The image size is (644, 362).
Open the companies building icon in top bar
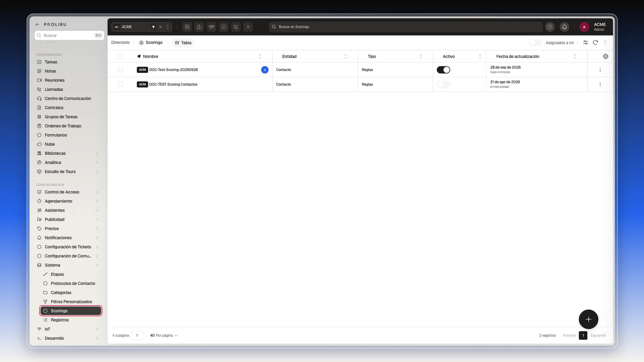(x=199, y=27)
